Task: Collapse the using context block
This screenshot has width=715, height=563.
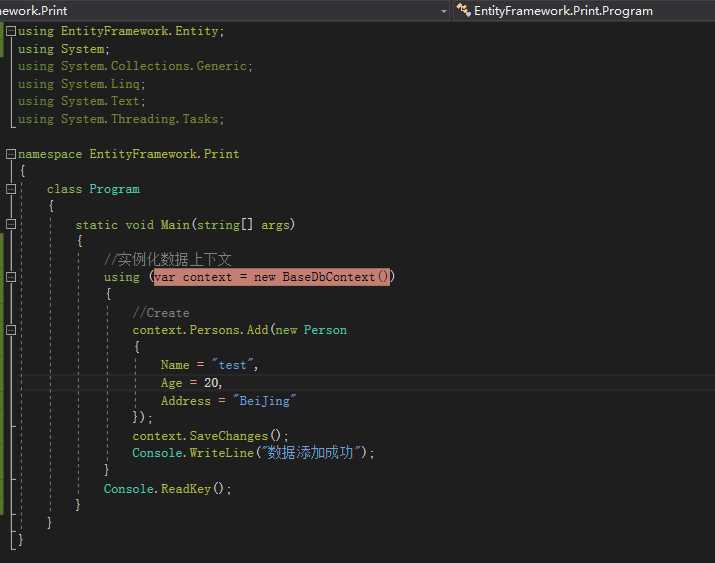Action: (x=11, y=277)
